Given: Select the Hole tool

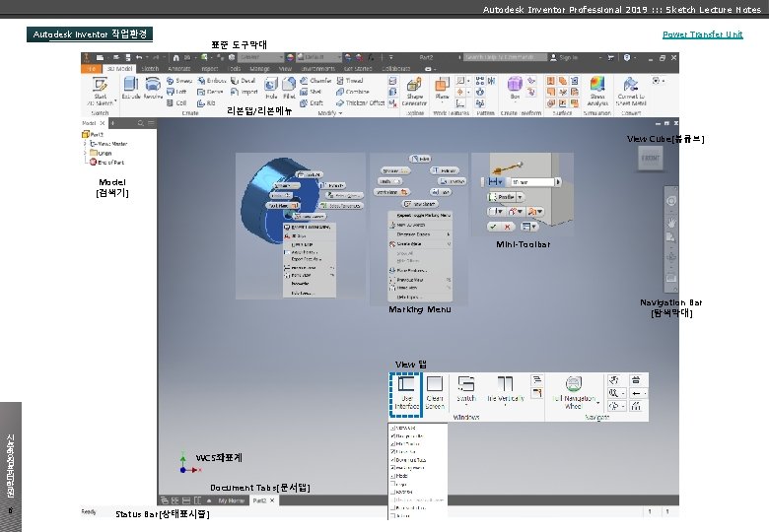Looking at the screenshot, I should [271, 89].
